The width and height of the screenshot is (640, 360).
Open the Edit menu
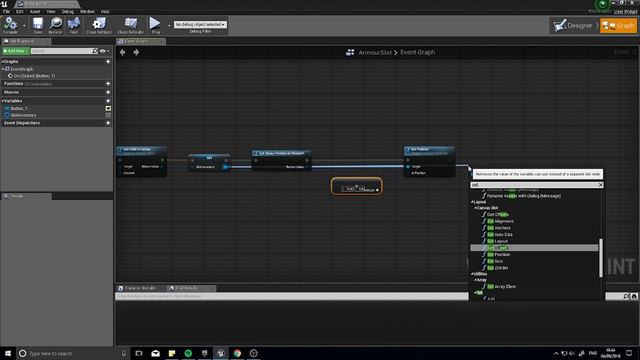(20, 11)
